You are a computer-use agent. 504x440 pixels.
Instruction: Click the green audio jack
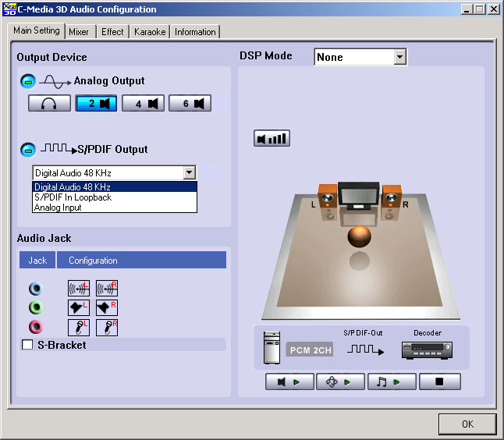tap(35, 307)
